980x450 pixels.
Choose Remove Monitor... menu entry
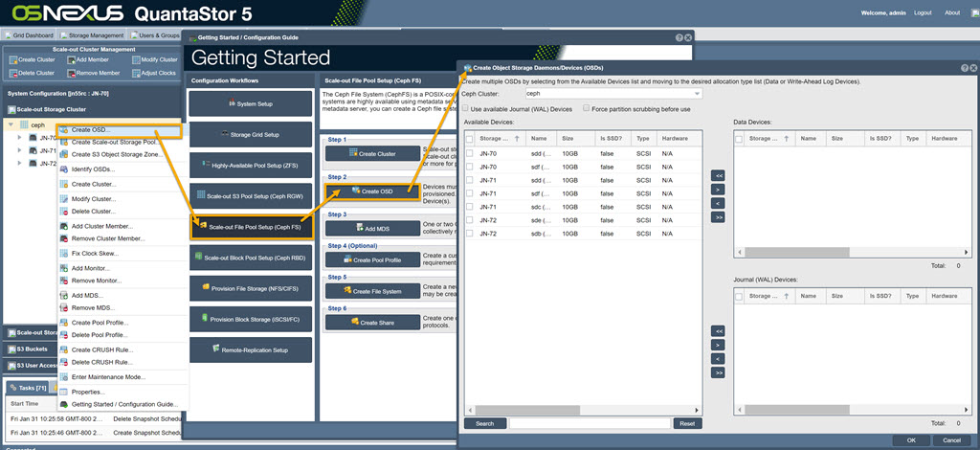pos(97,281)
